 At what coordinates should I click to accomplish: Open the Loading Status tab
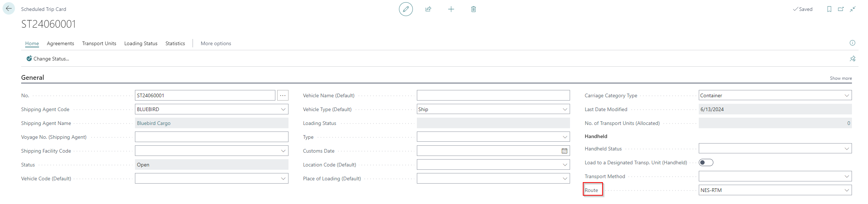tap(141, 43)
